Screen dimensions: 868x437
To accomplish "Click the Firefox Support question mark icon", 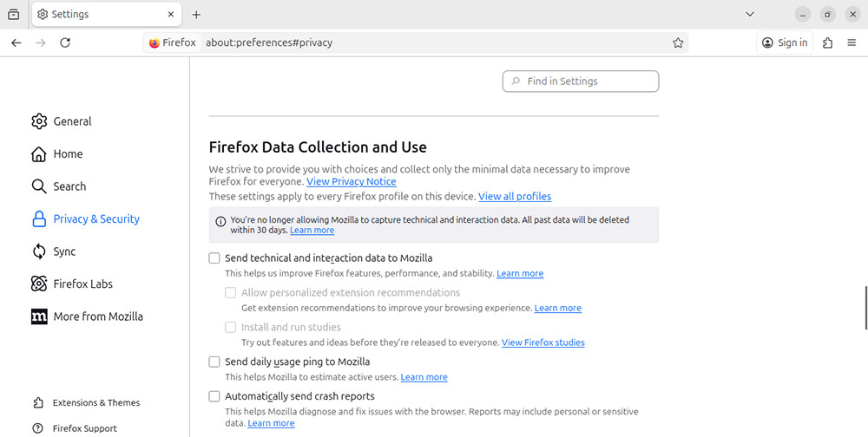I will 37,428.
